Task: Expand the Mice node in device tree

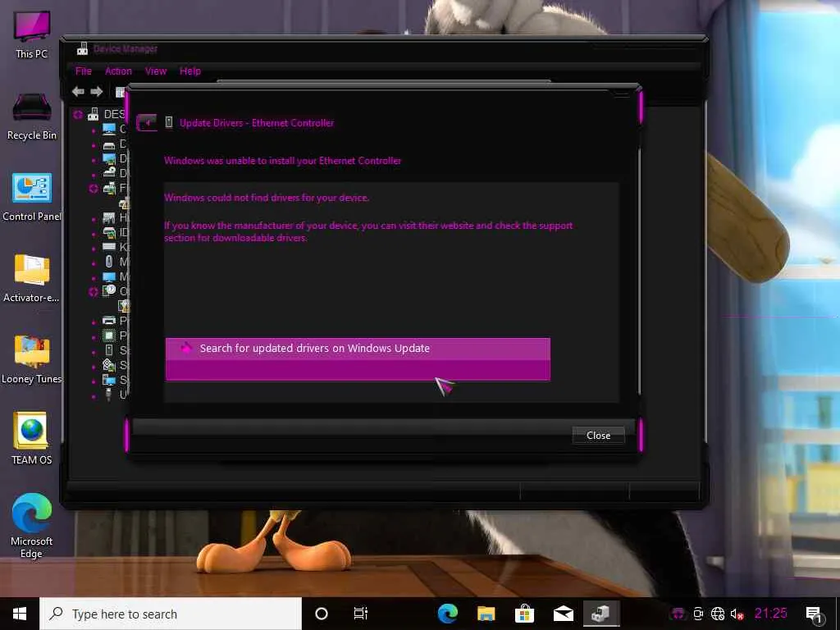Action: pyautogui.click(x=94, y=262)
